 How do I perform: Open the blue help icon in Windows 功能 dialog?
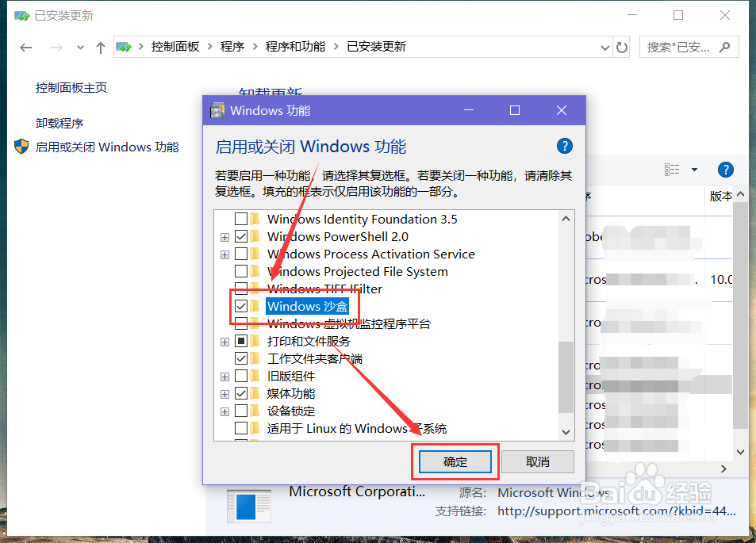click(564, 146)
